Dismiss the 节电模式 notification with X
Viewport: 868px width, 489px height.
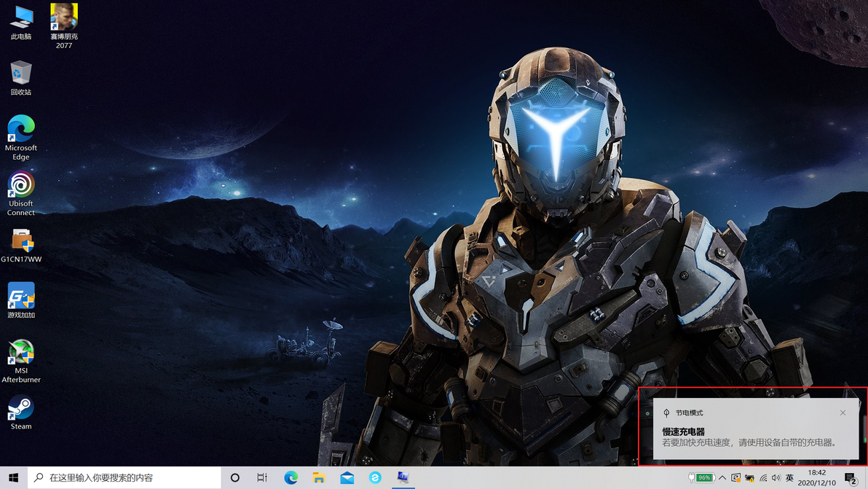[x=843, y=412]
